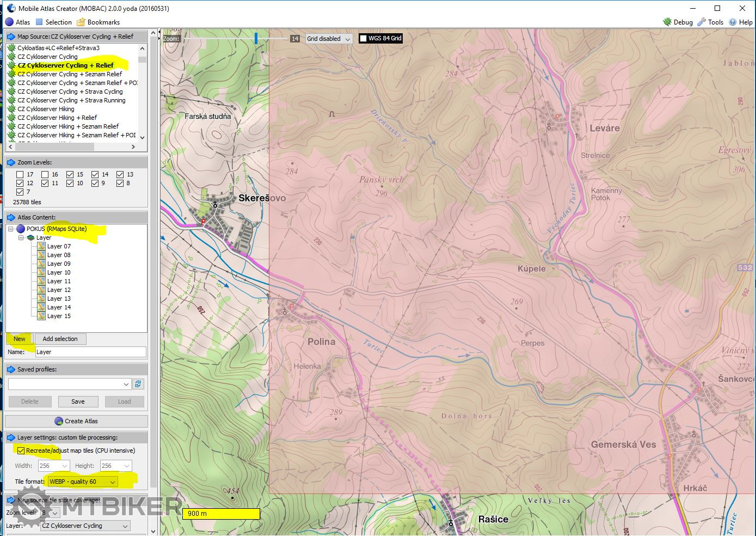This screenshot has width=756, height=536.
Task: Collapse the Zoom Levels panel arrow icon
Action: pyautogui.click(x=11, y=162)
